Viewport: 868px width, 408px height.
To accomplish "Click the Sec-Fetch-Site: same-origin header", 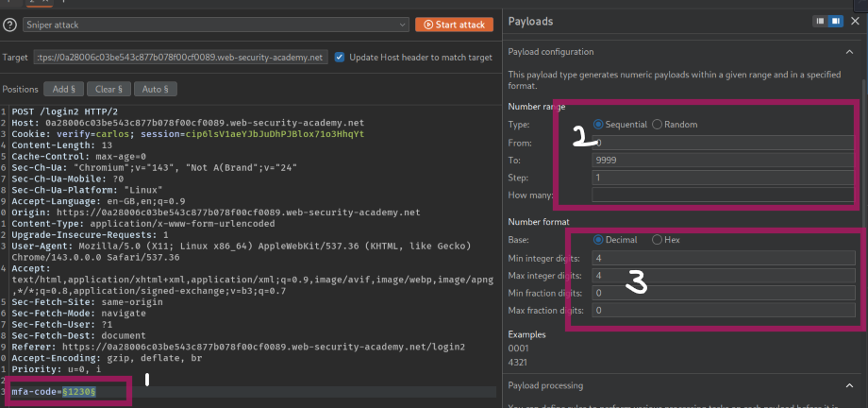I will [x=88, y=302].
